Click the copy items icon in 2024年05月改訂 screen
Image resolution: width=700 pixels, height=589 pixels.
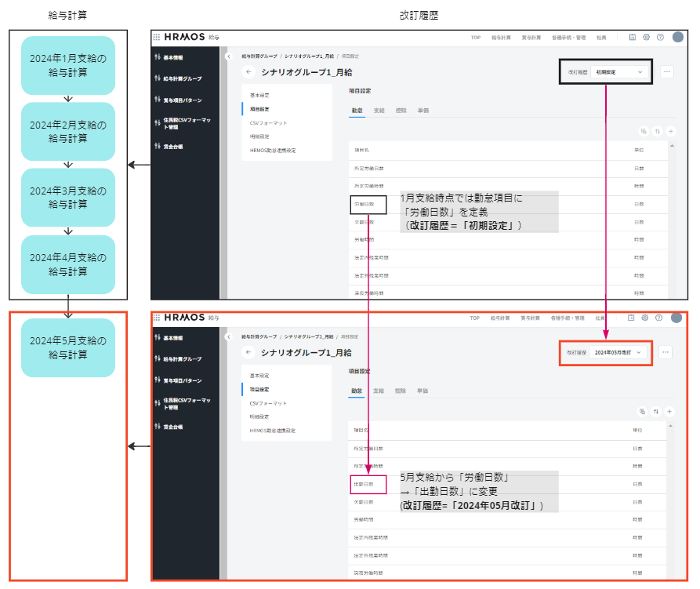(642, 411)
